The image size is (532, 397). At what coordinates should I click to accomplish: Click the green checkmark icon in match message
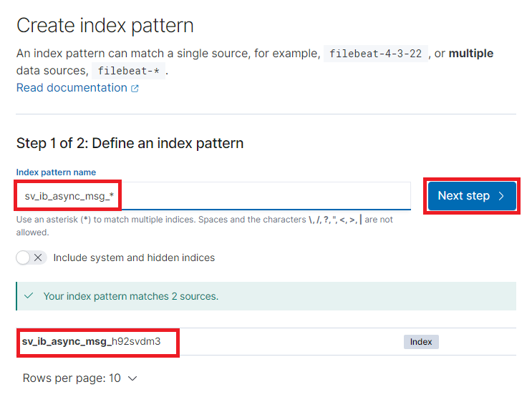29,295
